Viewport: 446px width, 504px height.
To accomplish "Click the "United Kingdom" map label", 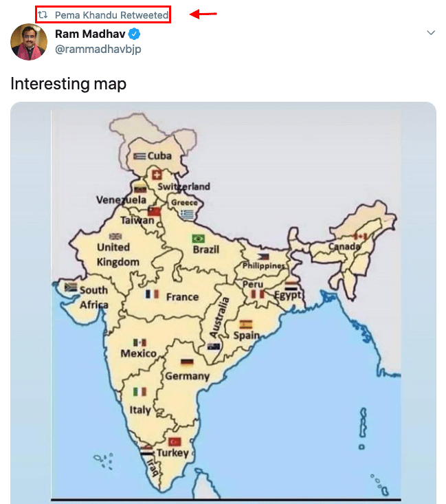I will click(118, 254).
